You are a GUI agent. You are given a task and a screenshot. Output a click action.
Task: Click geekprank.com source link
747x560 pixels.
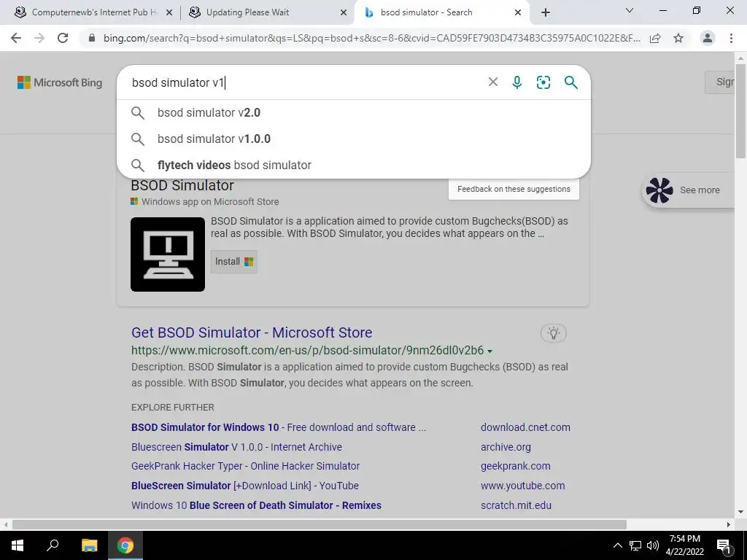click(516, 466)
